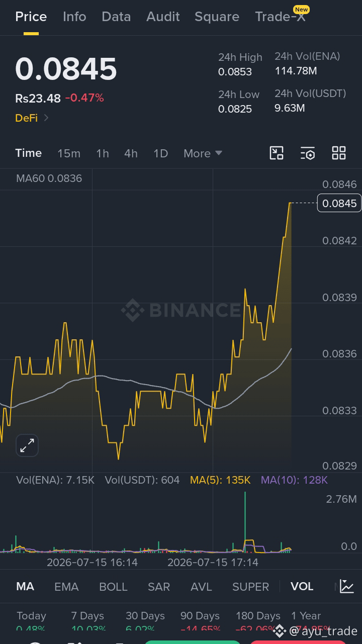Viewport: 362px width, 644px height.
Task: Enable the AVL indicator
Action: [x=201, y=587]
